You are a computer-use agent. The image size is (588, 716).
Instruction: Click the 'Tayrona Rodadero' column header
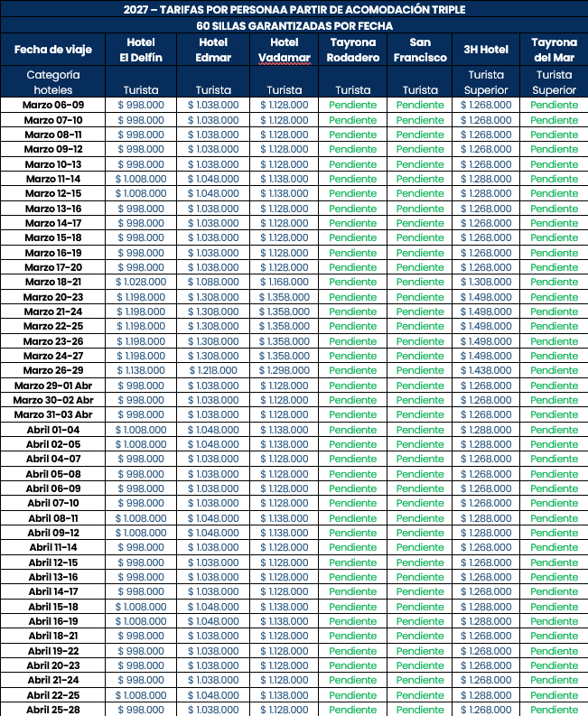tap(352, 50)
